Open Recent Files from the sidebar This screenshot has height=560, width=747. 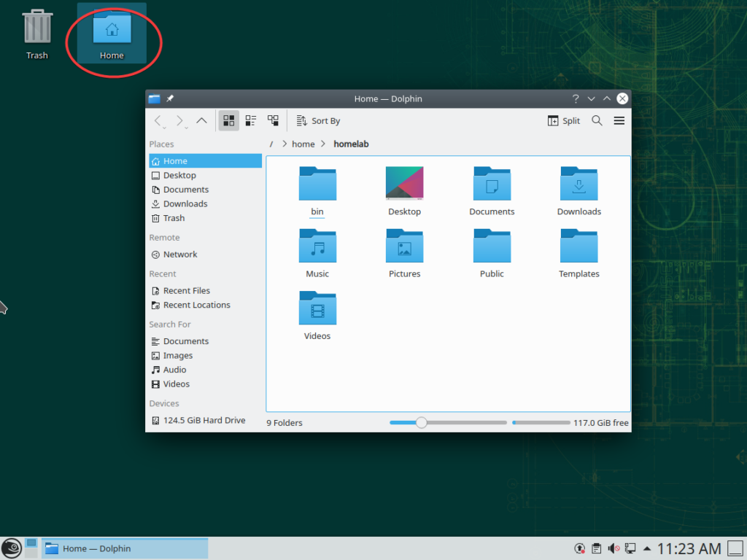[186, 290]
